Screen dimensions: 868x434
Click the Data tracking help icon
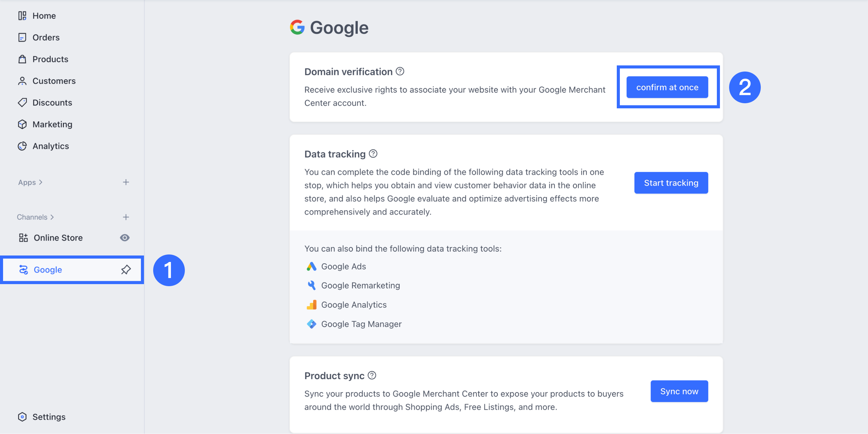[x=373, y=154]
